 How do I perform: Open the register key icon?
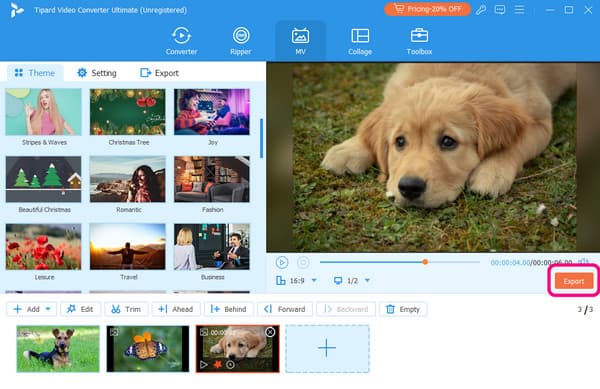pyautogui.click(x=481, y=10)
